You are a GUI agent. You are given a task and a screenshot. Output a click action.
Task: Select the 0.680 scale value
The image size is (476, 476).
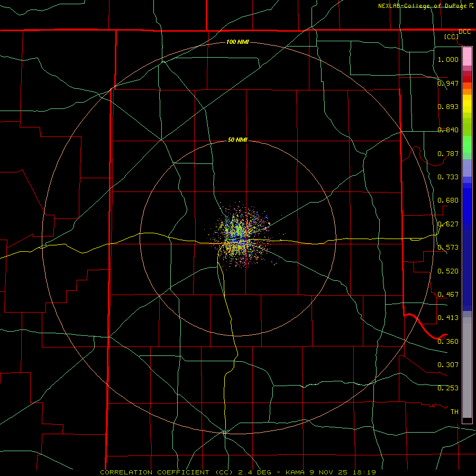[448, 200]
